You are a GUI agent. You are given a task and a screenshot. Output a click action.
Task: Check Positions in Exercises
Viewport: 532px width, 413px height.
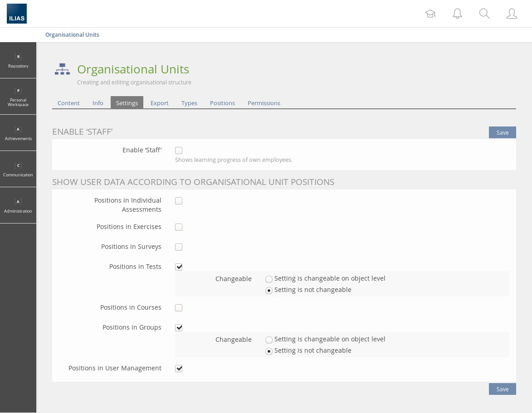pyautogui.click(x=179, y=227)
